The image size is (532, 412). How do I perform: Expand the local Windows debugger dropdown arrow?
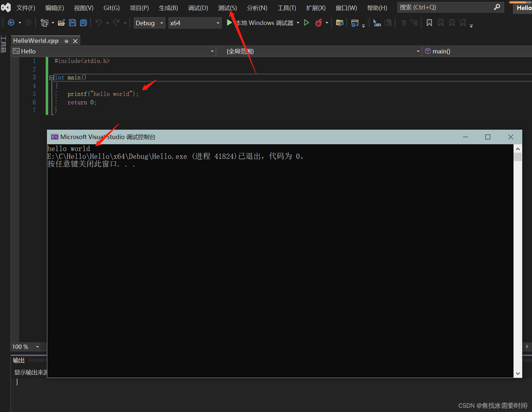pos(298,23)
